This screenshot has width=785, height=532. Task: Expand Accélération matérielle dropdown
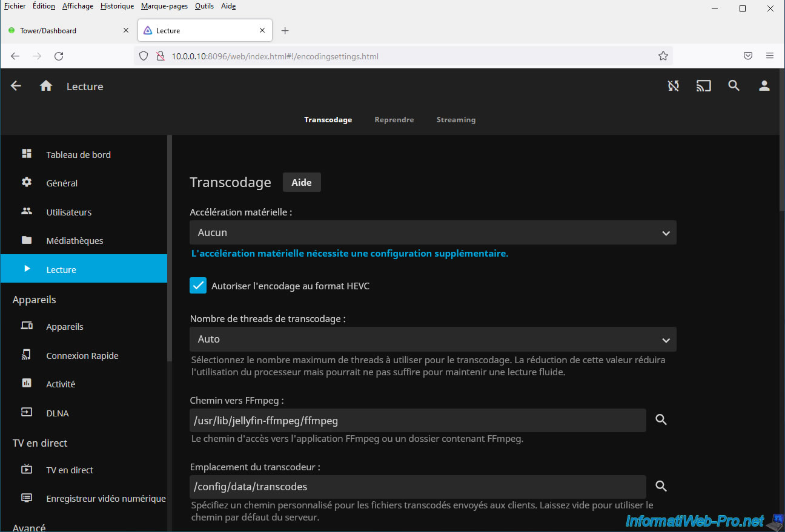pyautogui.click(x=432, y=232)
